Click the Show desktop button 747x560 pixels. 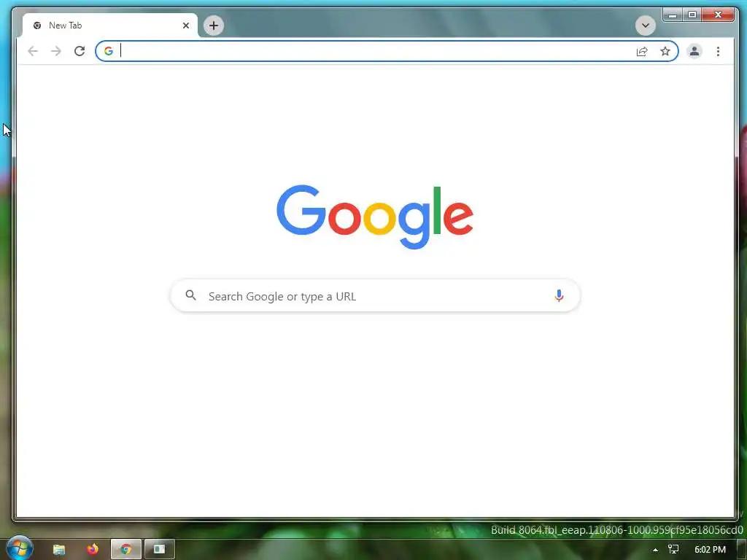(742, 550)
